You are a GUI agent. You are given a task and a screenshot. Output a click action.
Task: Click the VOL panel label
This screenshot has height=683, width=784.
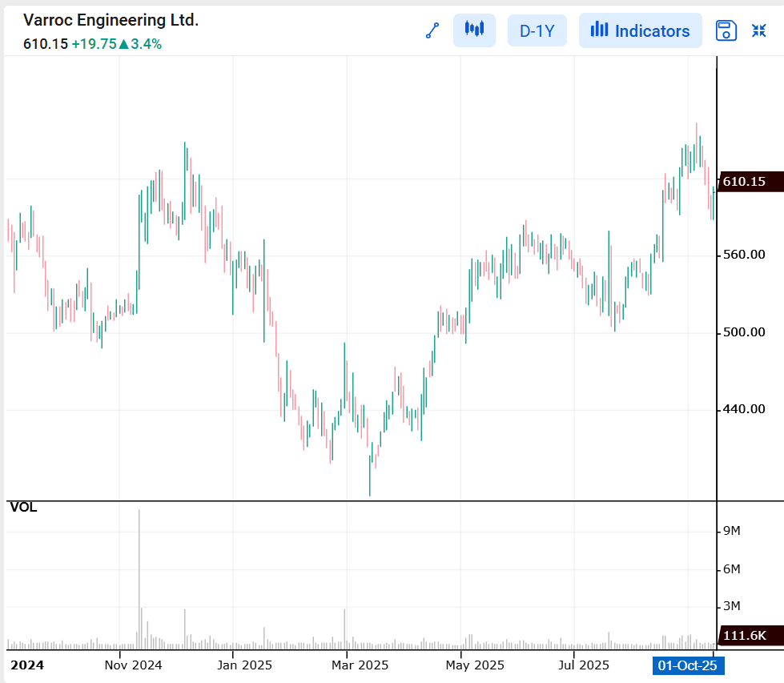23,508
